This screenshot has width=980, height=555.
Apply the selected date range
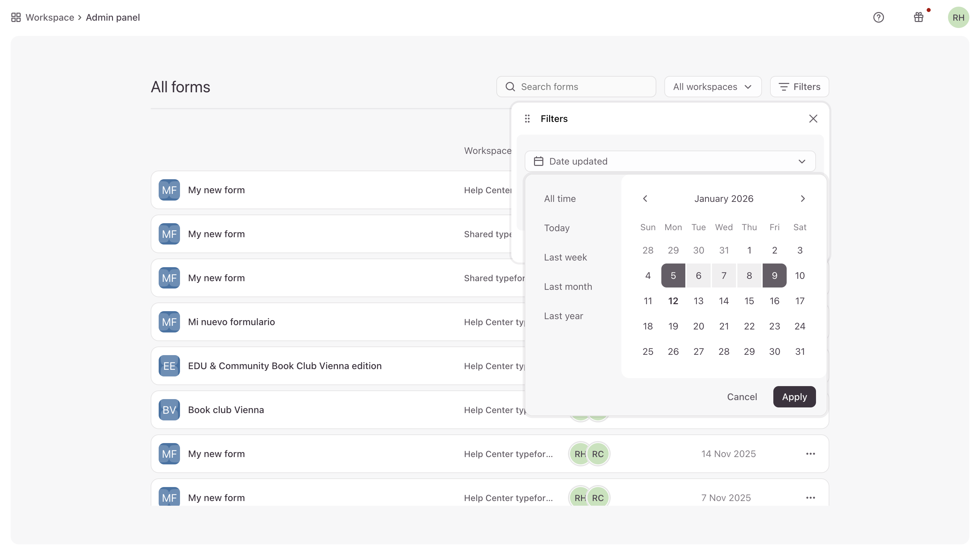pos(794,397)
